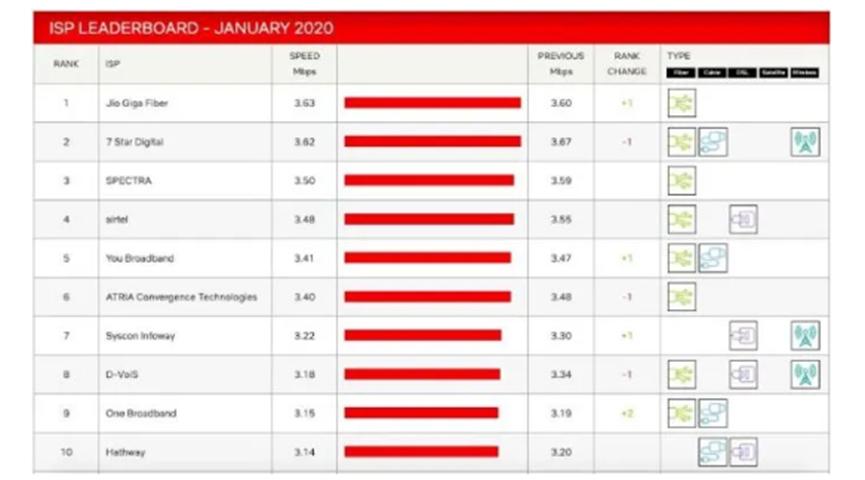865x480 pixels.
Task: Click the Fiber legend label under TYPE
Action: pyautogui.click(x=681, y=73)
